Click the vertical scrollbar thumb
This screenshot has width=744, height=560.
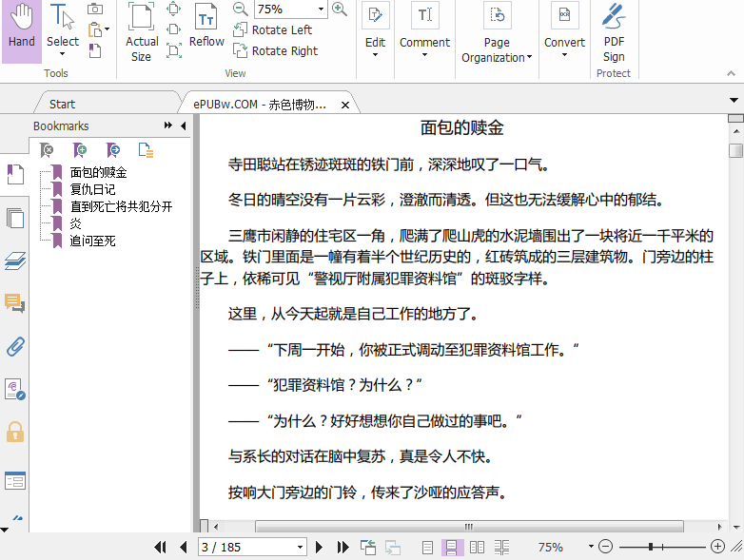(x=735, y=151)
